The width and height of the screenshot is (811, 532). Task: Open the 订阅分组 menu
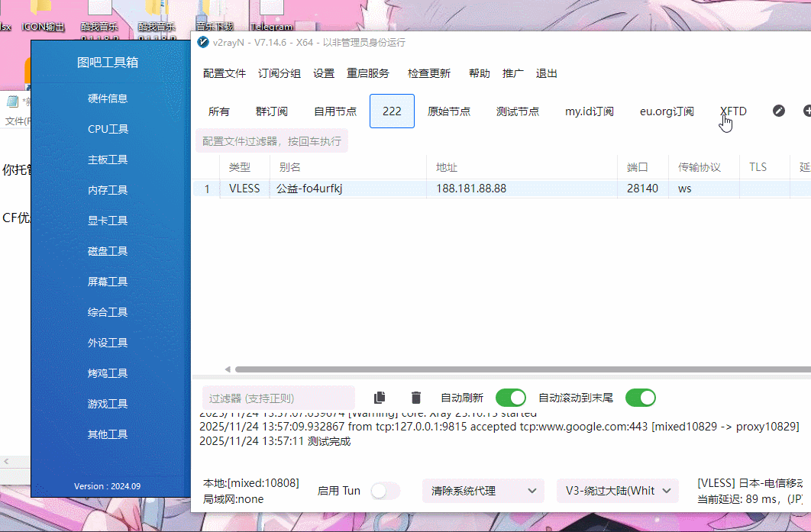point(279,73)
